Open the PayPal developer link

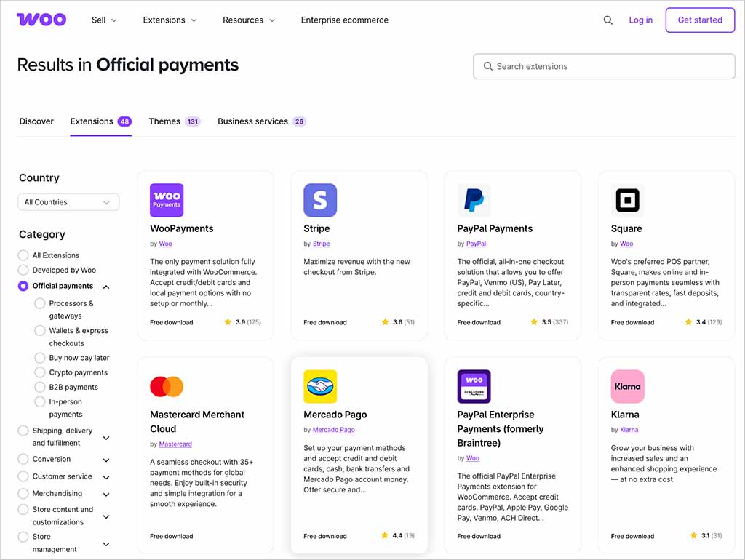[476, 244]
